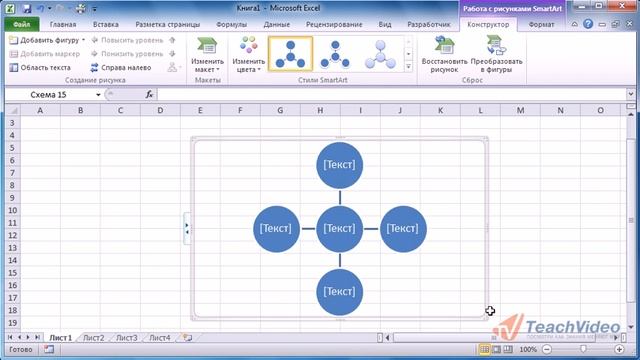
Task: Click the bottom [Текст] circle in diagram
Action: [x=340, y=292]
